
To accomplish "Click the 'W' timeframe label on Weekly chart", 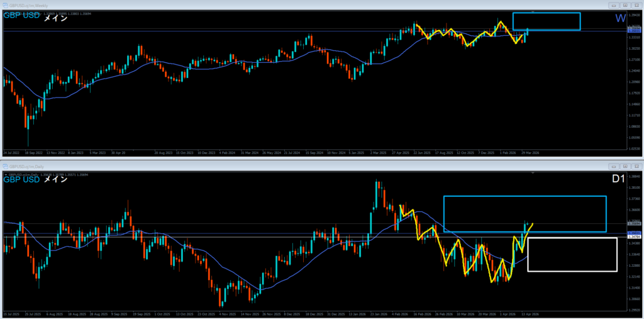I will click(620, 18).
